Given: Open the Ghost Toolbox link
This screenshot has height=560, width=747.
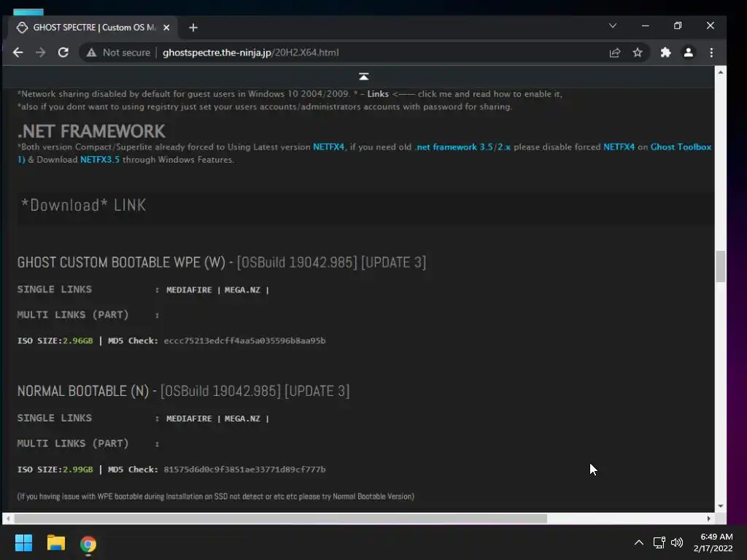Looking at the screenshot, I should 681,147.
